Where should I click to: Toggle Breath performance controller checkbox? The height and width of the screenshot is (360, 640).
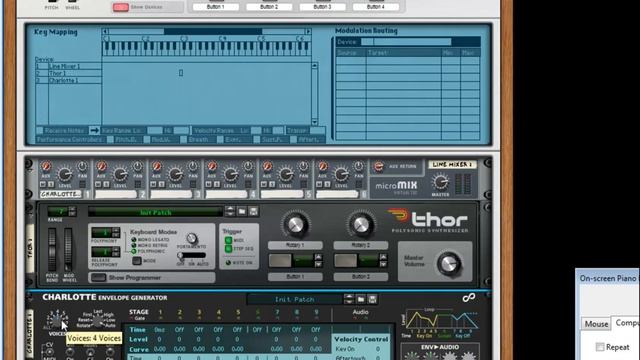pos(184,140)
